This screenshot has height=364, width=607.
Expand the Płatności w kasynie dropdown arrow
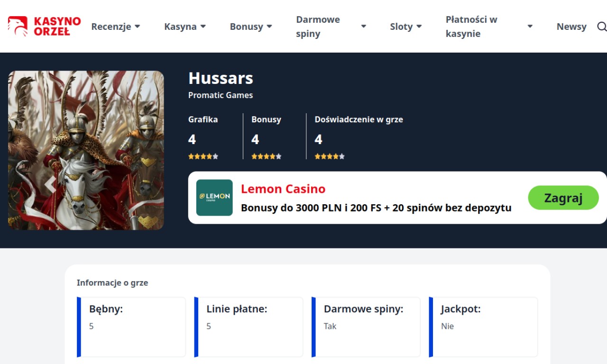530,27
